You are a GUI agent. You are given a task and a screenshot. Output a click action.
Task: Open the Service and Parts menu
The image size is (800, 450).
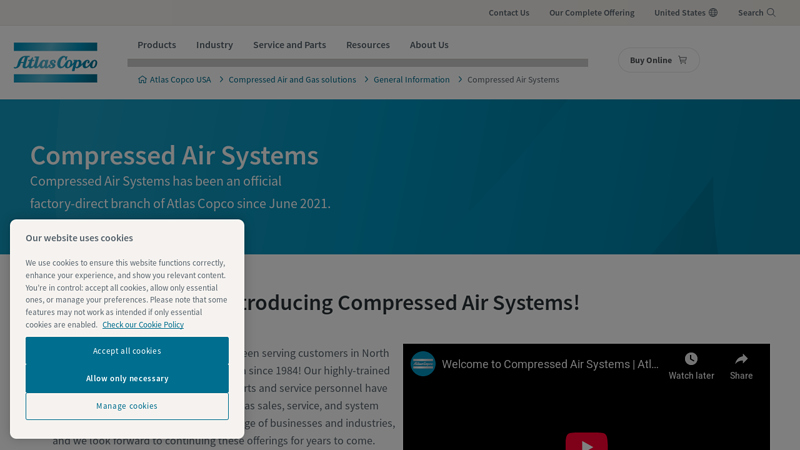pos(289,45)
